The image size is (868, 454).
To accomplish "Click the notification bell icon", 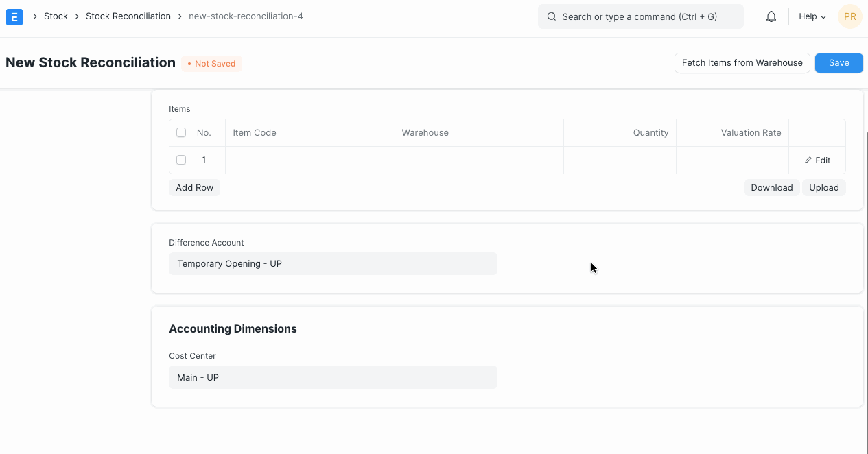I will (x=771, y=16).
